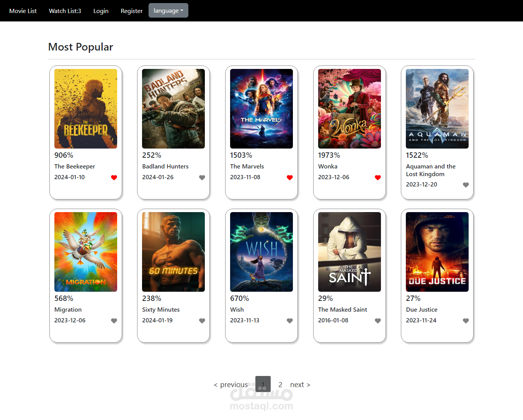Open the Wish poster thumbnail
Screen dimensions: 523x420
(261, 252)
